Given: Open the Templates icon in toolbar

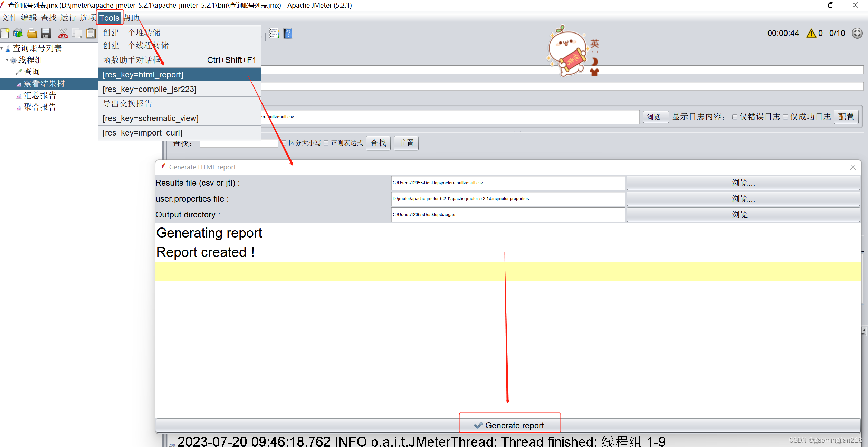Looking at the screenshot, I should click(x=18, y=33).
